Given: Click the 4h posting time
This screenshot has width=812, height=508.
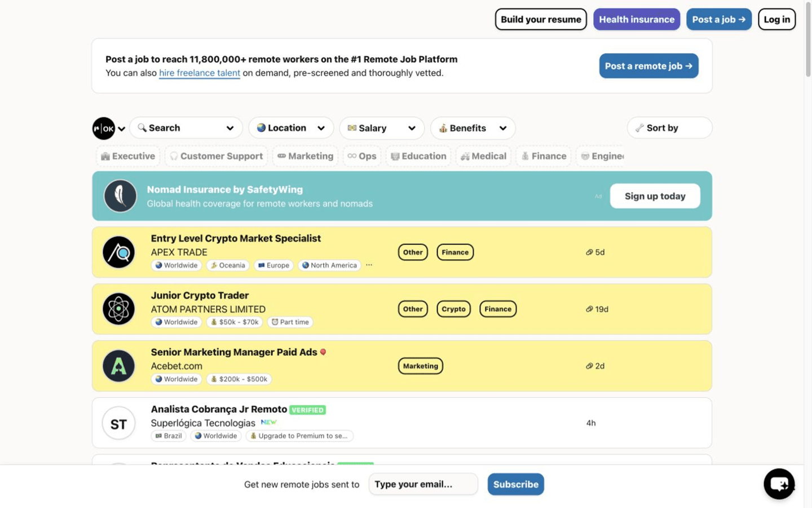Looking at the screenshot, I should pyautogui.click(x=591, y=423).
